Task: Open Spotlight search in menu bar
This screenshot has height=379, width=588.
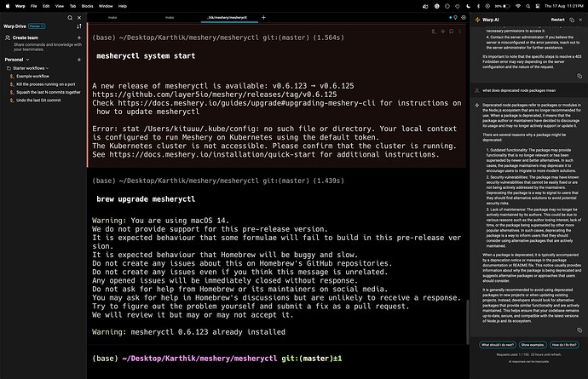Action: coord(528,6)
